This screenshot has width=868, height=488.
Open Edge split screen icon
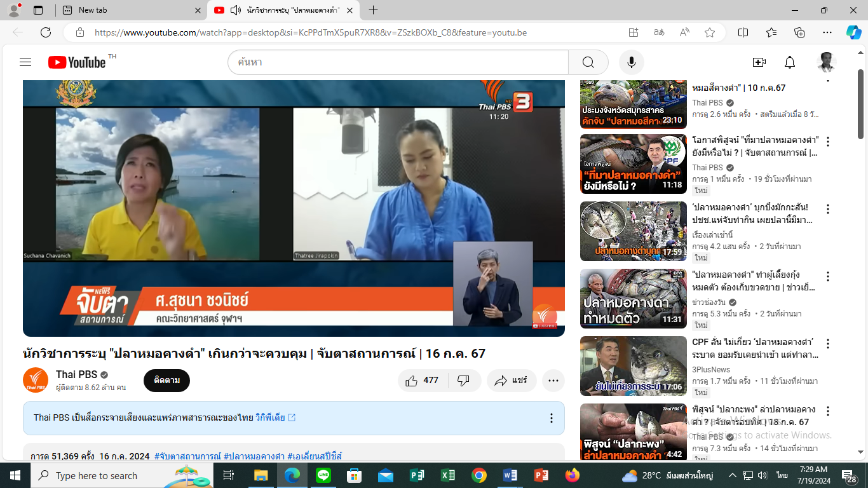(743, 32)
